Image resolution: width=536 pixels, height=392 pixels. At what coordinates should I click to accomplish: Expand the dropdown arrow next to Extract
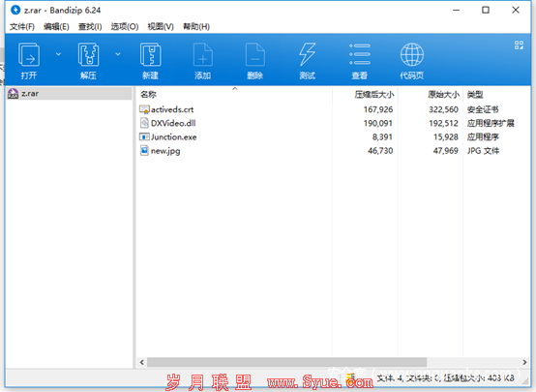click(x=118, y=54)
